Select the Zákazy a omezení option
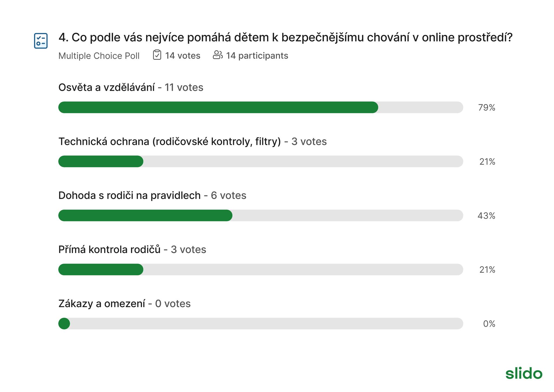The height and width of the screenshot is (392, 554). click(x=102, y=304)
